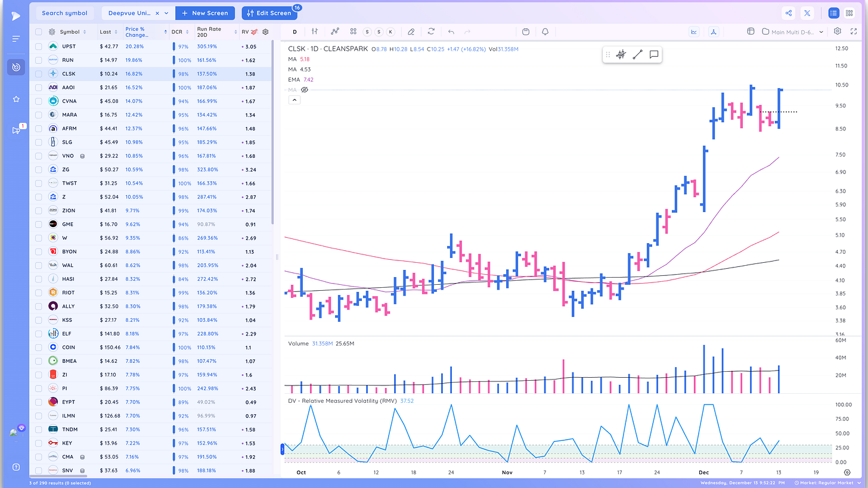Open the alert bell icon
The height and width of the screenshot is (488, 868).
[545, 32]
